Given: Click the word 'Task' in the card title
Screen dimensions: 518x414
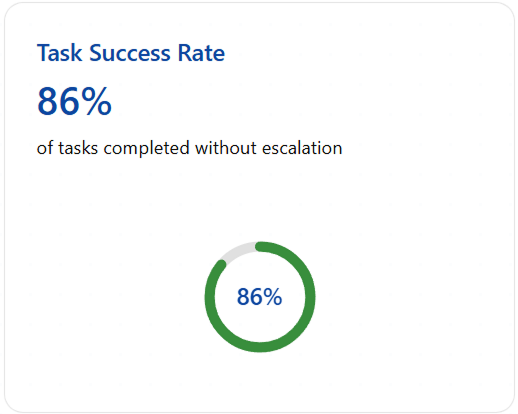Looking at the screenshot, I should (x=59, y=53).
